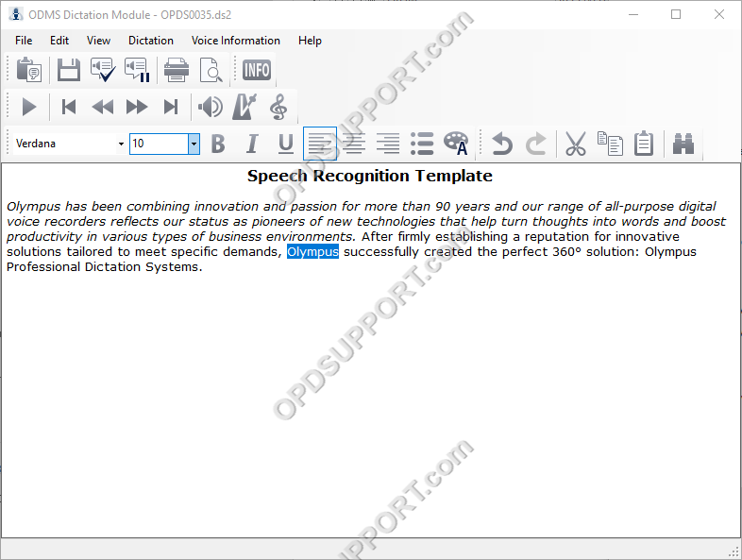Save the document with the floppy disk icon
Screen dimensions: 742x560
[69, 70]
